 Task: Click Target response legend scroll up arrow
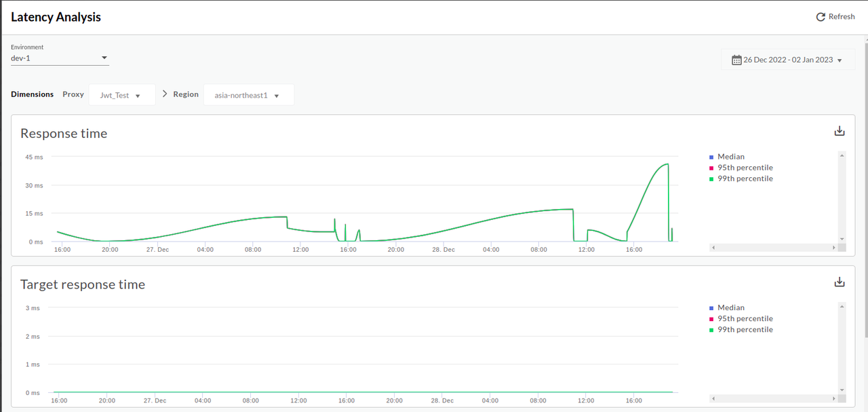[x=842, y=305]
